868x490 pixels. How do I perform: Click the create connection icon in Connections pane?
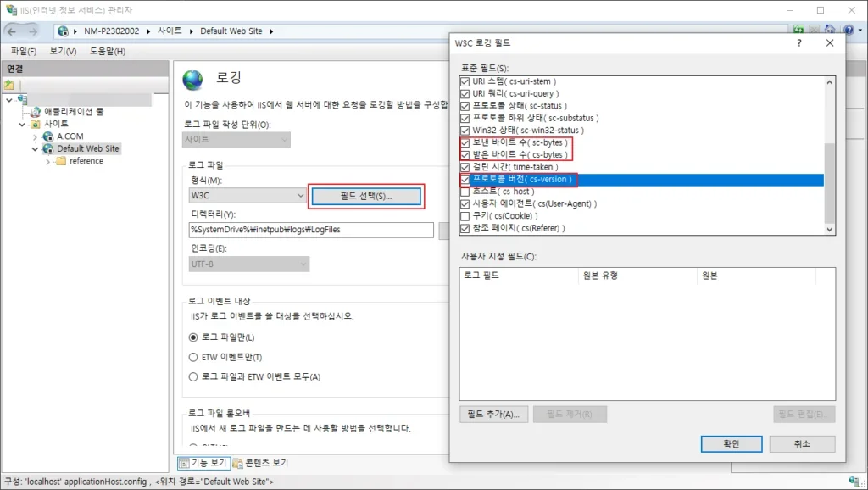click(x=8, y=85)
